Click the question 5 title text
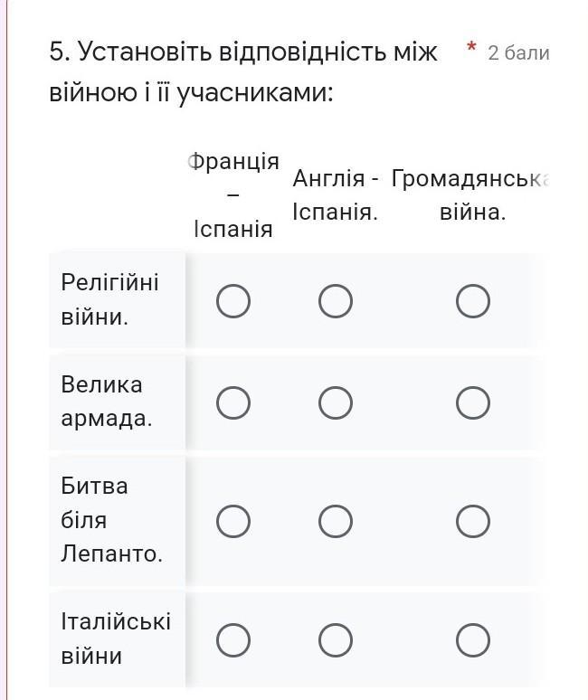 pyautogui.click(x=243, y=72)
